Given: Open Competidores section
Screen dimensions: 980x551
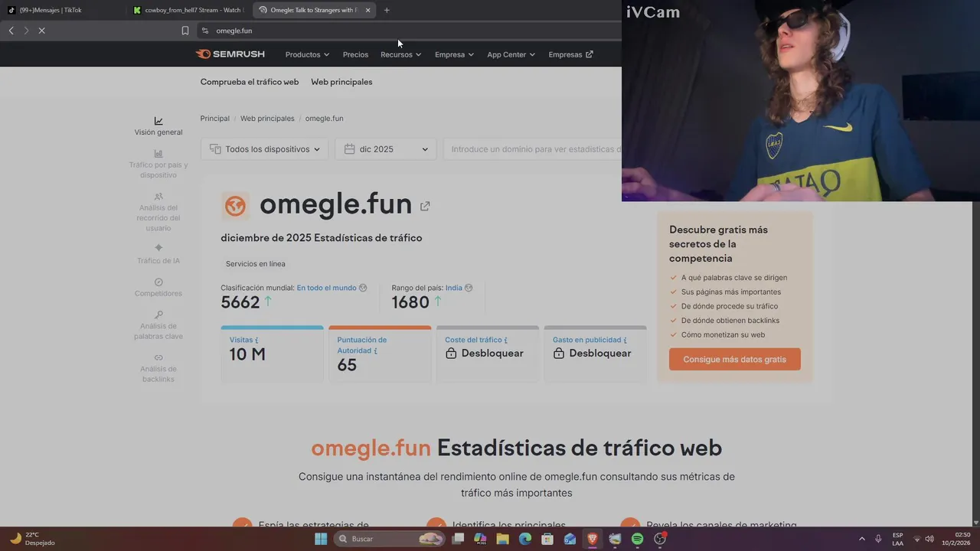Looking at the screenshot, I should 158,287.
